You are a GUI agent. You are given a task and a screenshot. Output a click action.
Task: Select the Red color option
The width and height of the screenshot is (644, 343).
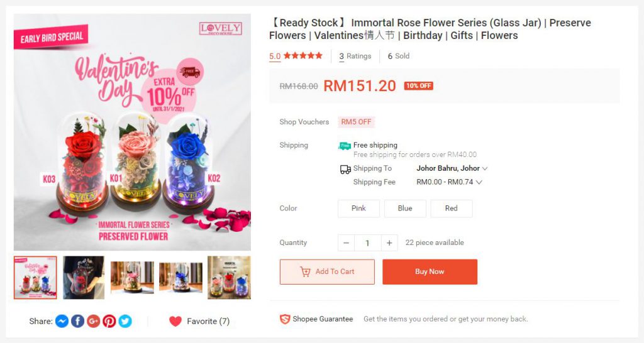coord(452,209)
